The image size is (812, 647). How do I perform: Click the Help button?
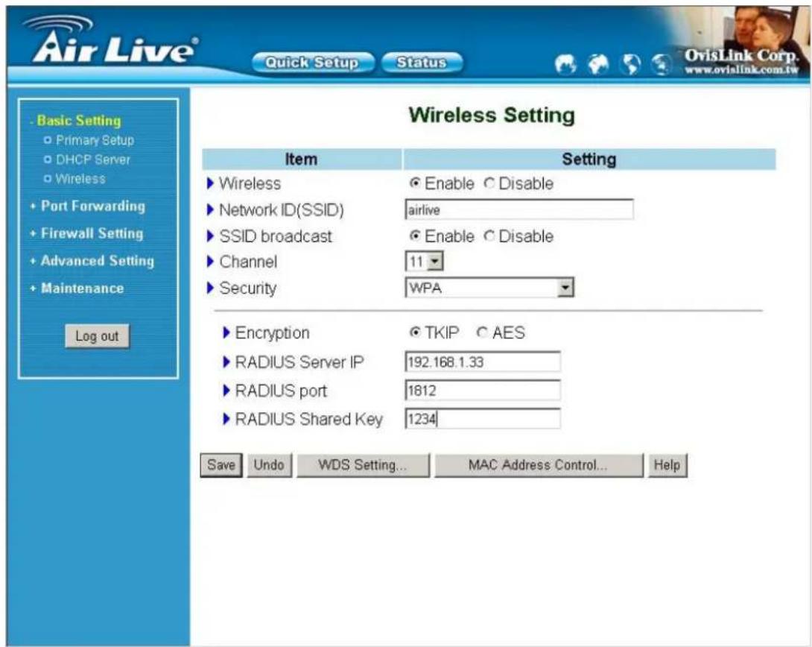pos(667,464)
